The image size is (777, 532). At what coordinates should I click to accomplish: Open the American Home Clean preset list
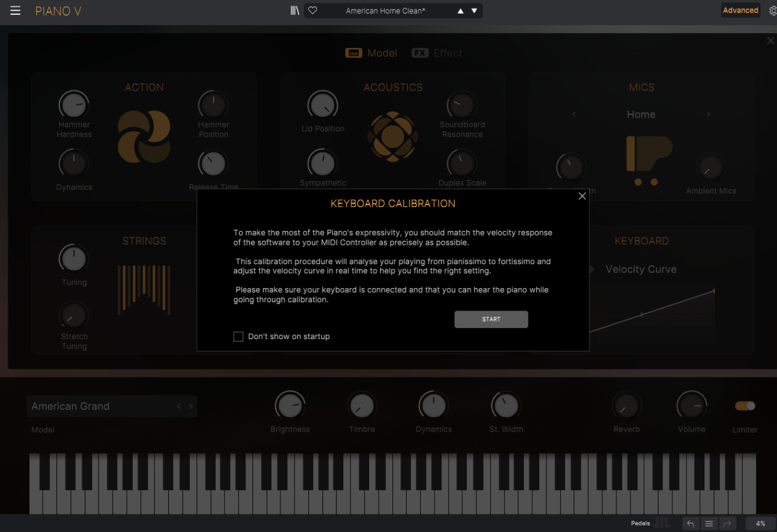pyautogui.click(x=386, y=11)
